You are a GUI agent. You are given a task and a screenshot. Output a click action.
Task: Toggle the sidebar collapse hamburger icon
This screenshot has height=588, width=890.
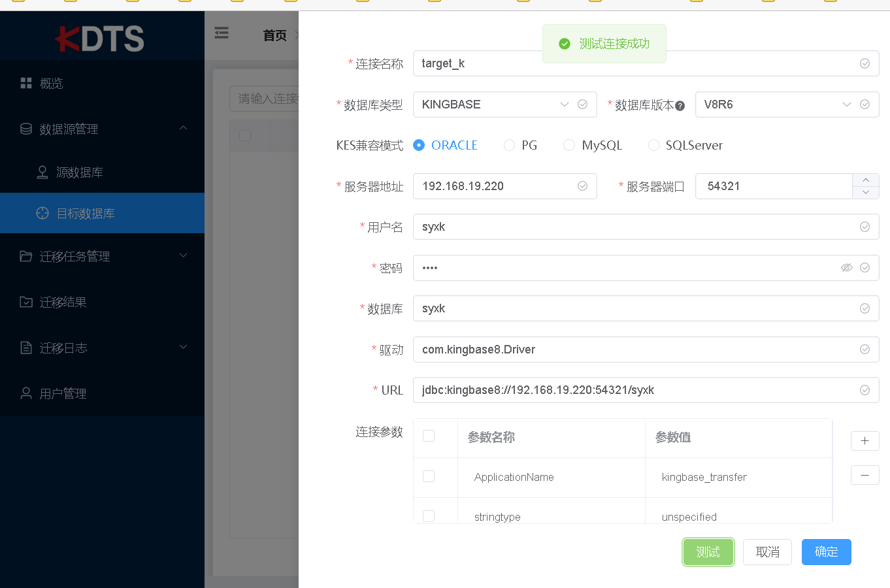tap(222, 33)
